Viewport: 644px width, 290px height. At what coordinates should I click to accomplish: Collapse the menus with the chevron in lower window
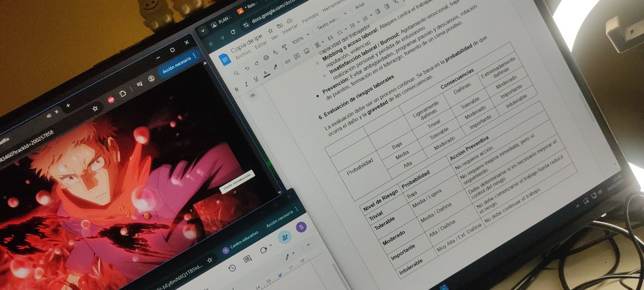309,245
